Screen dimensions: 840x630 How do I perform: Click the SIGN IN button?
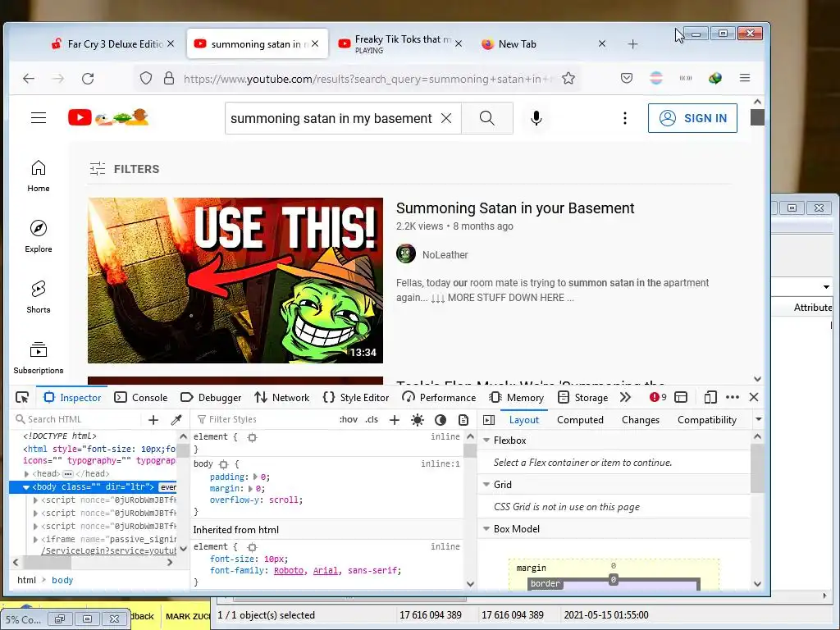pos(692,118)
